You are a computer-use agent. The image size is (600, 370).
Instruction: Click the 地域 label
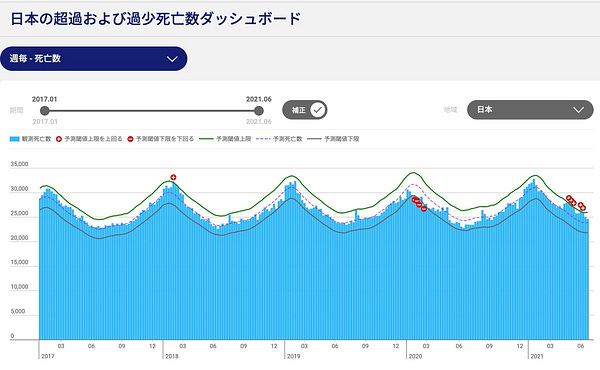coord(450,110)
